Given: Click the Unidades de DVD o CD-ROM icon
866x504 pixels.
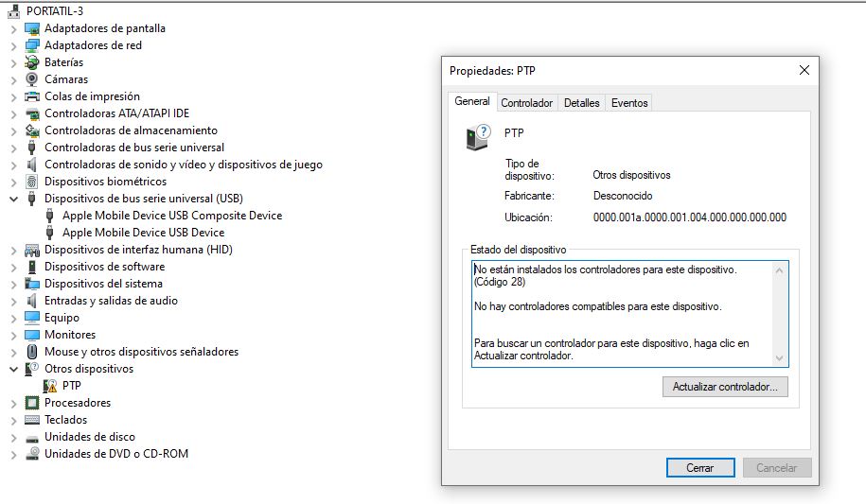Looking at the screenshot, I should (x=32, y=454).
